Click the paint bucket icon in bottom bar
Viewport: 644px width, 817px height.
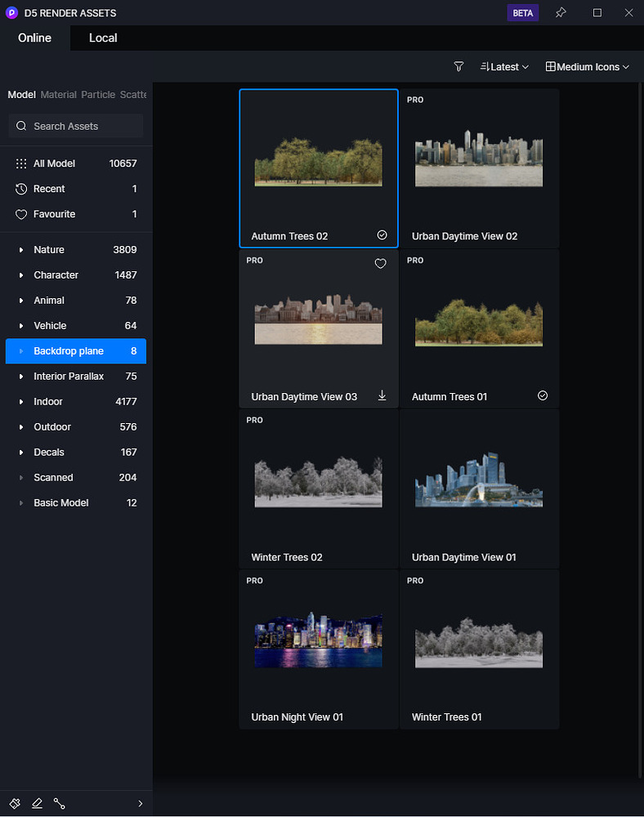pyautogui.click(x=15, y=803)
